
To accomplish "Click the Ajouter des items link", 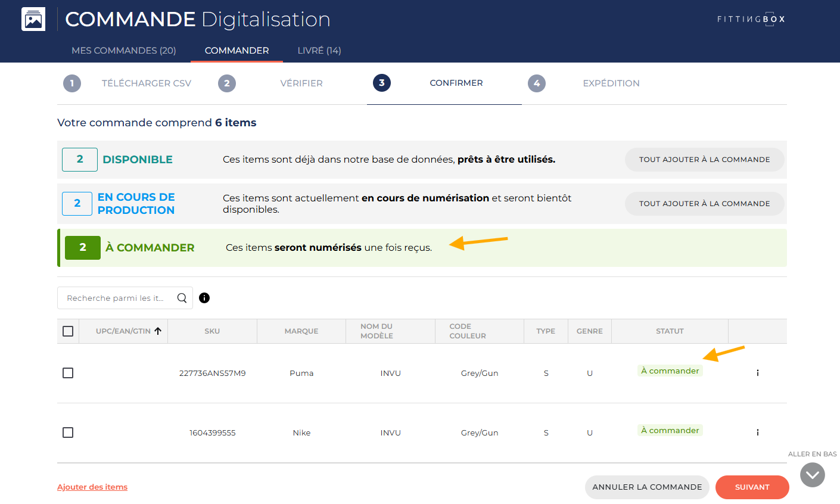I will [x=92, y=487].
